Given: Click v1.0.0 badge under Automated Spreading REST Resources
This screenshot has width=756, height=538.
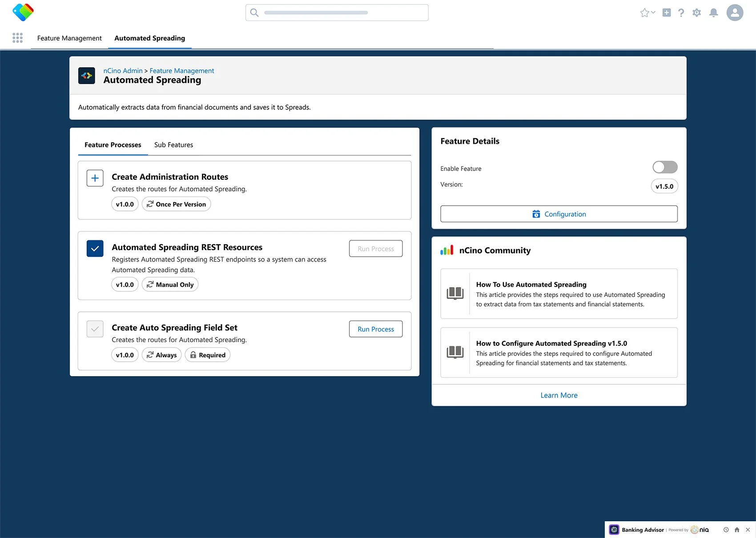Looking at the screenshot, I should pyautogui.click(x=125, y=284).
